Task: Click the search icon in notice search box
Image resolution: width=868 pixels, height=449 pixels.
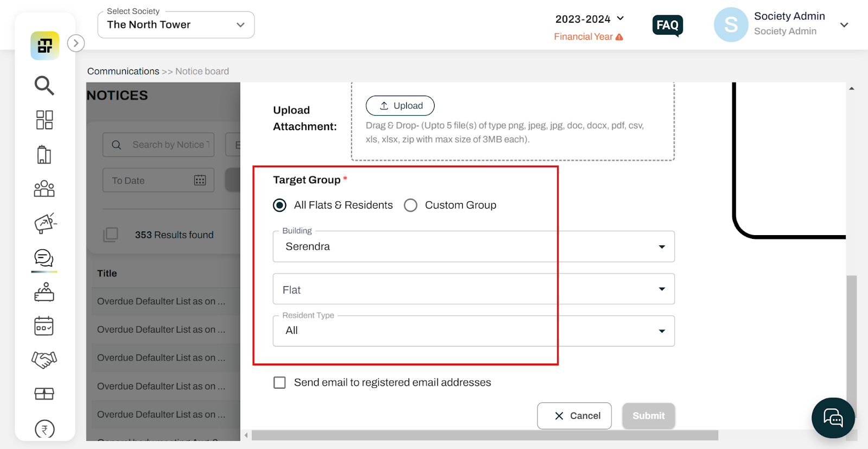Action: point(116,145)
